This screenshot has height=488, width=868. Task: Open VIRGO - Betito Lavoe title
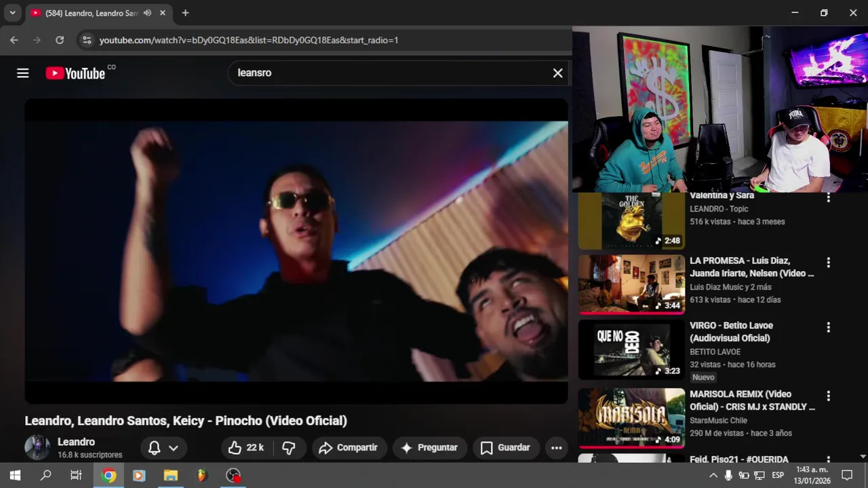click(731, 332)
